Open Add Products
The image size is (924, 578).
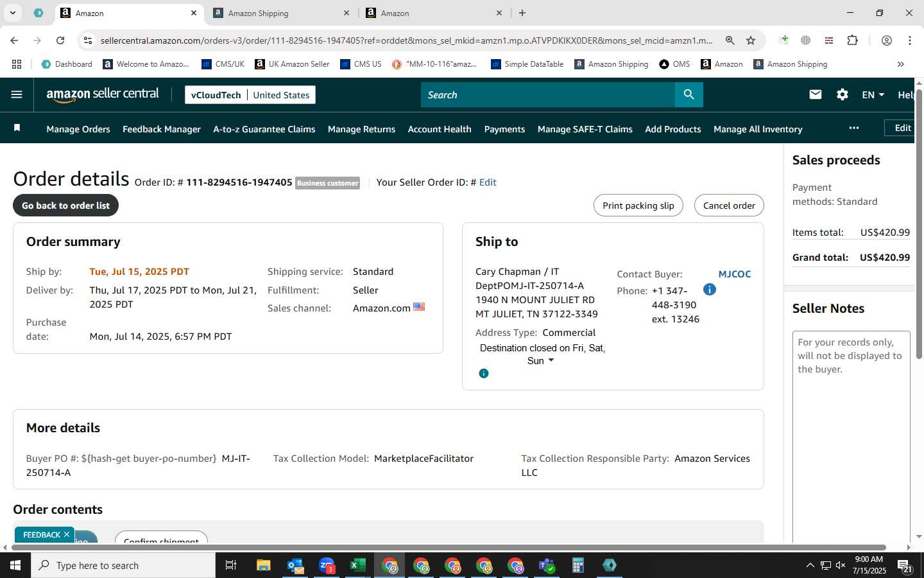tap(673, 129)
